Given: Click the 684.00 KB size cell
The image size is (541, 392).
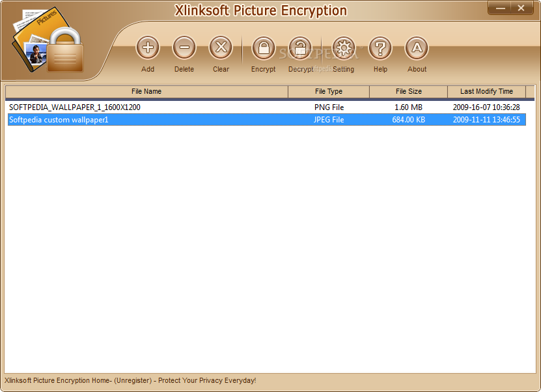Looking at the screenshot, I should [408, 120].
